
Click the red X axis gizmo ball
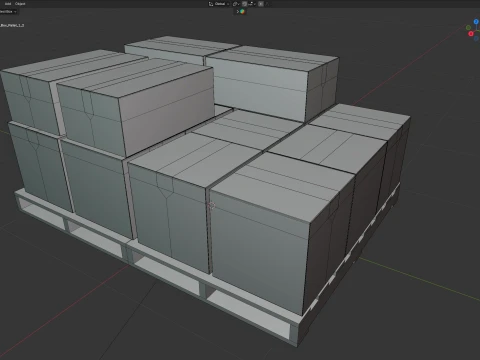[x=471, y=34]
